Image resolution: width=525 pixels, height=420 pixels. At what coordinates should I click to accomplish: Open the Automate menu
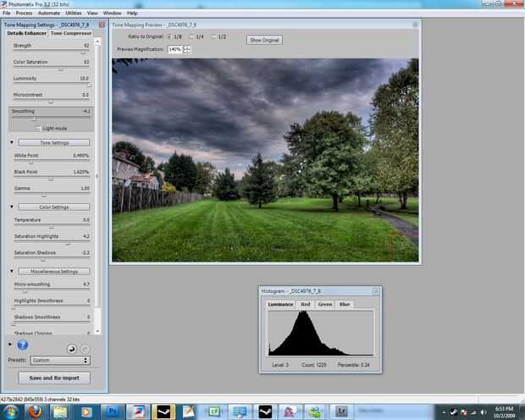tap(49, 13)
